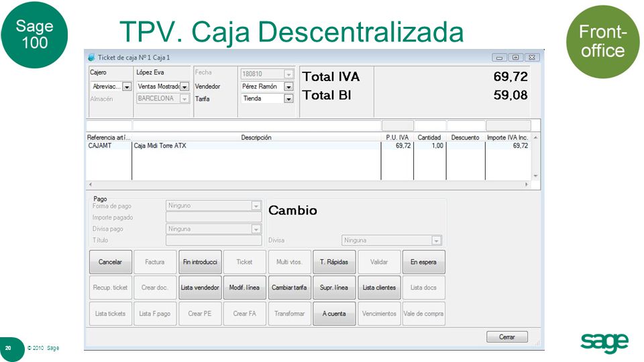The image size is (644, 362).
Task: Click the table's scroll down arrow
Action: click(535, 176)
